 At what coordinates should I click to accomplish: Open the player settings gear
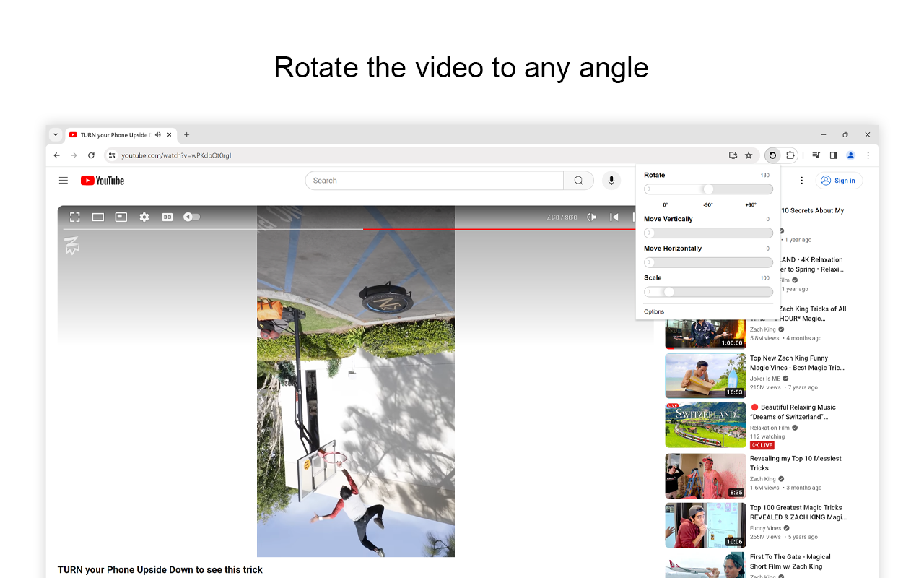[144, 216]
